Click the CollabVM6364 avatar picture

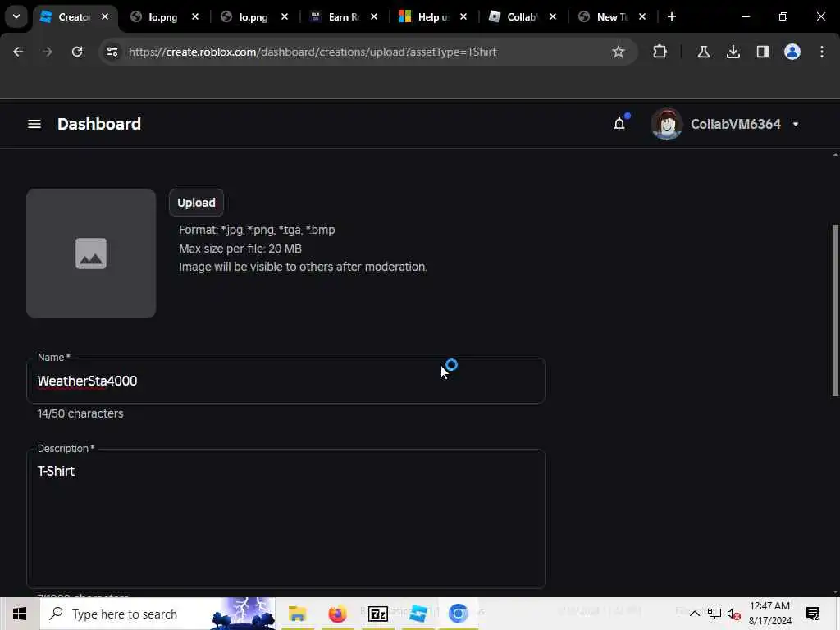[x=666, y=125]
